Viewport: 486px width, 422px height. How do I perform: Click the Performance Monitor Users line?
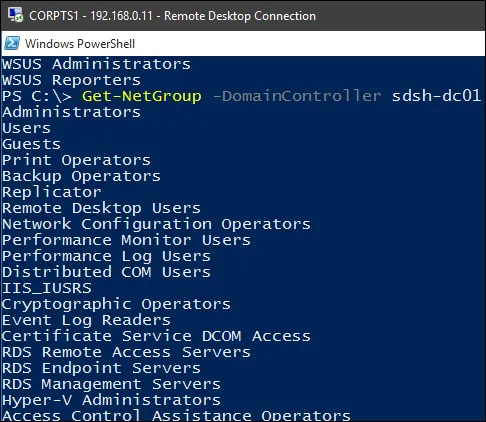tap(126, 240)
